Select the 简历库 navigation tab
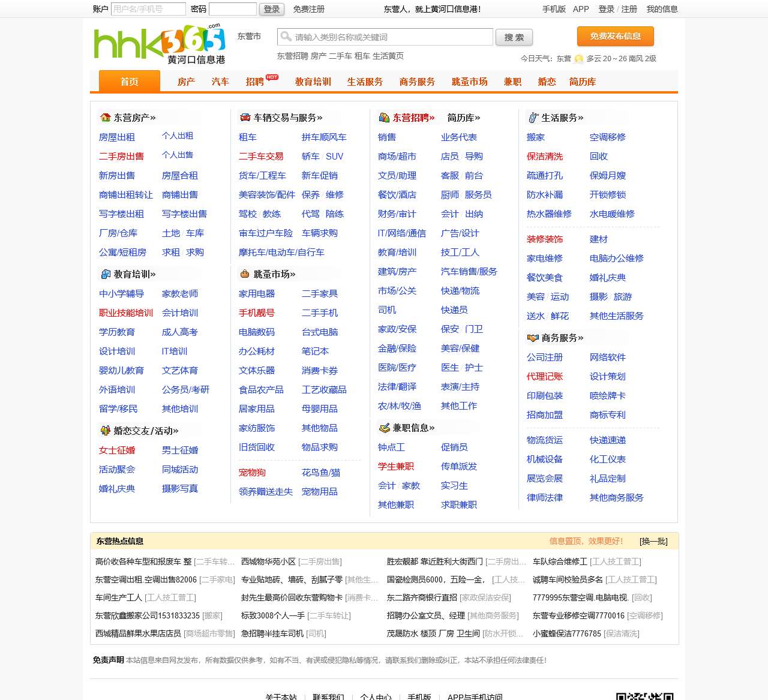768x700 pixels. tap(583, 82)
